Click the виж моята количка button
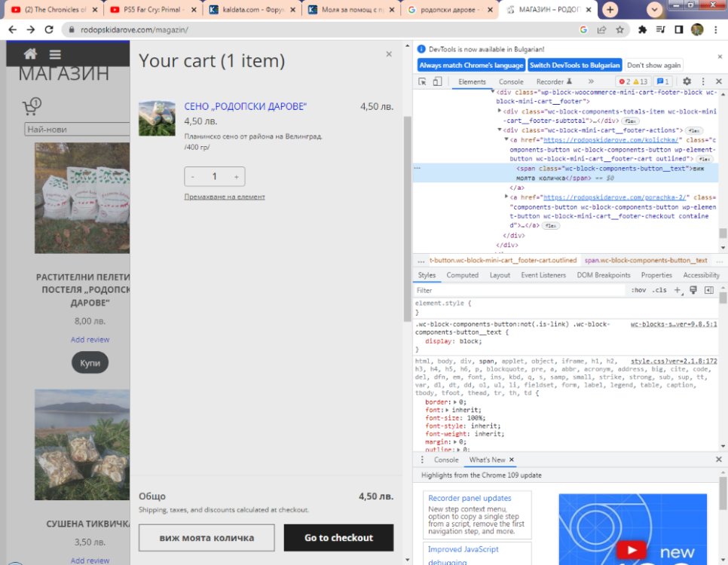 pos(206,538)
